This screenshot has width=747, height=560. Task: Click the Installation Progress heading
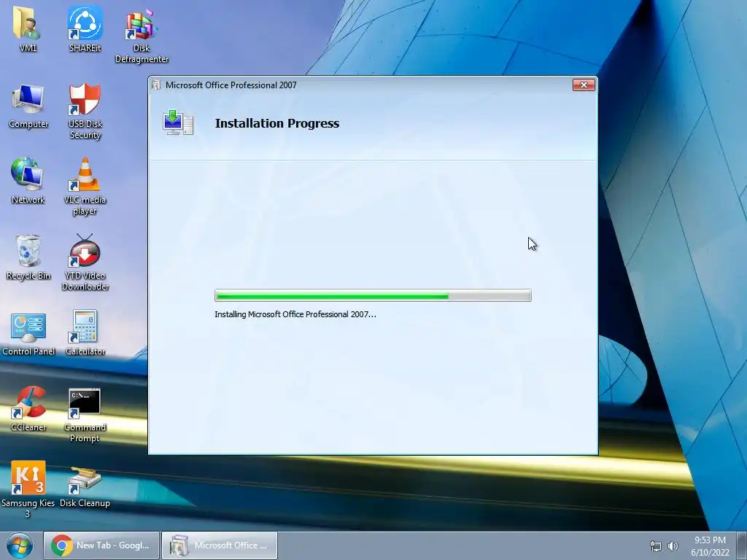point(276,123)
